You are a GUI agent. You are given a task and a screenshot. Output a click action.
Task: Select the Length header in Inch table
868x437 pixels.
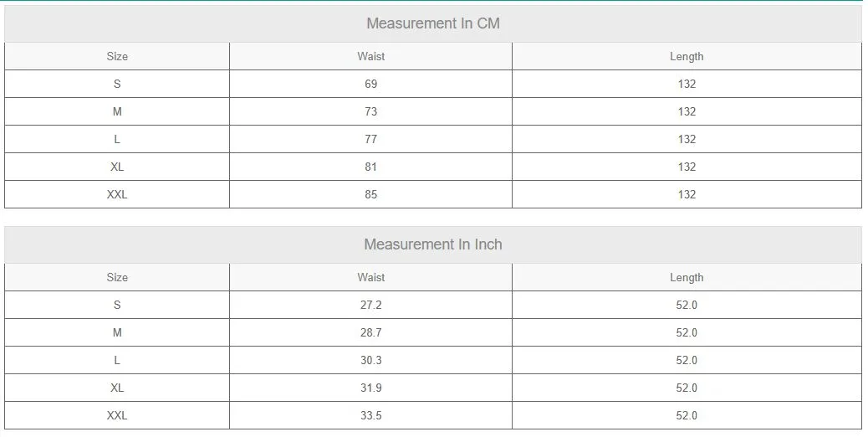click(687, 277)
